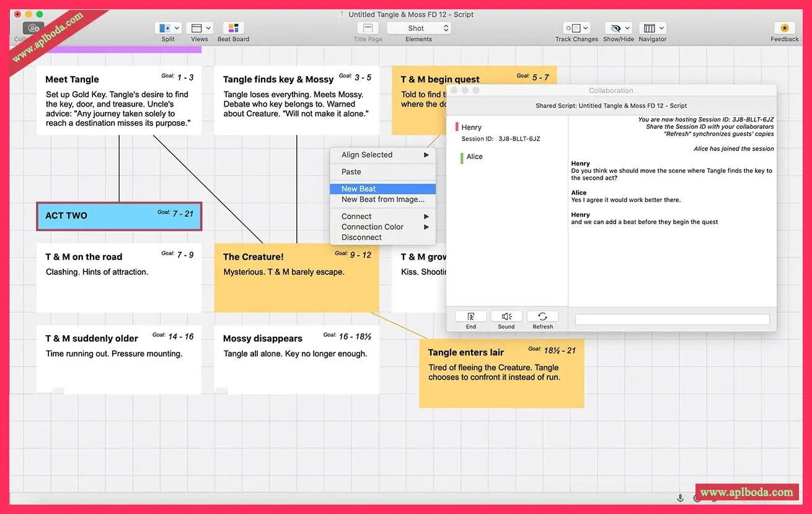Click the chat message input field
The image size is (812, 514).
[672, 320]
